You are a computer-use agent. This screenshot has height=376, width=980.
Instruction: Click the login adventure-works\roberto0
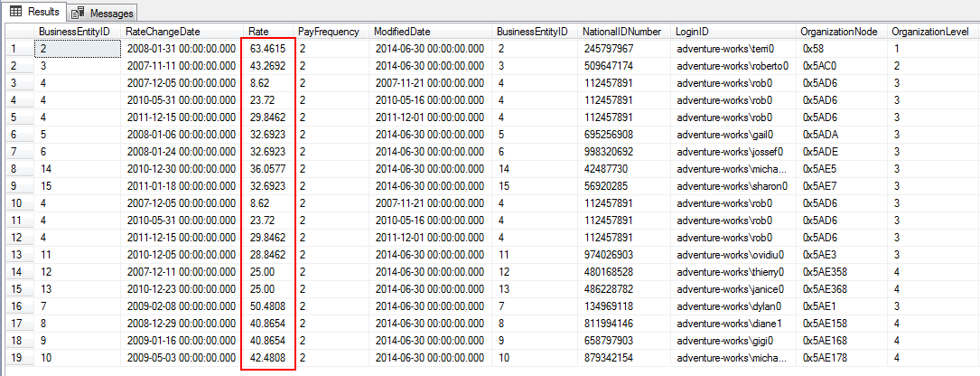733,65
